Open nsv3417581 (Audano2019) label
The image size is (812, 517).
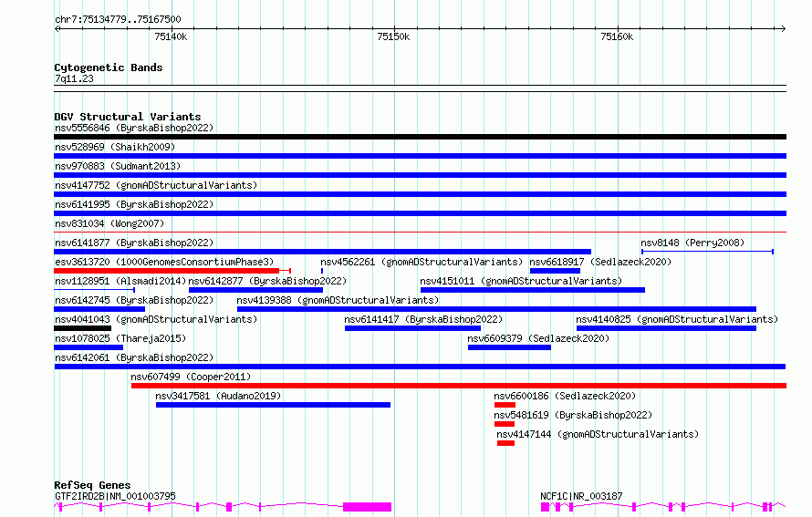tap(218, 396)
